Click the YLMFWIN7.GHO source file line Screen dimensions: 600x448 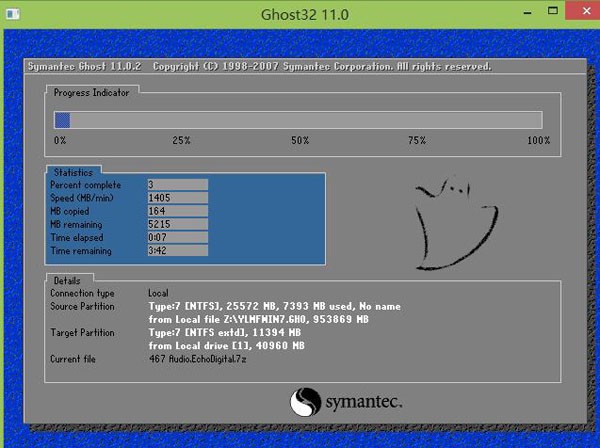point(259,319)
